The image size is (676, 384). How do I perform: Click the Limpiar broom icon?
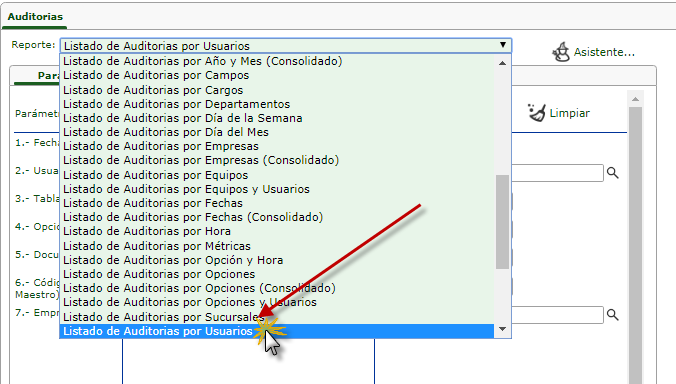[537, 113]
